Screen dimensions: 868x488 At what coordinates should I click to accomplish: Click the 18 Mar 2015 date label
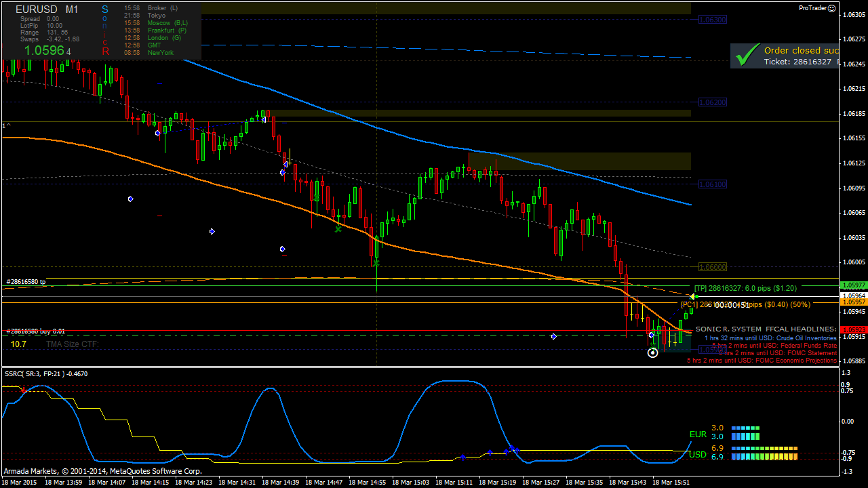coord(19,483)
